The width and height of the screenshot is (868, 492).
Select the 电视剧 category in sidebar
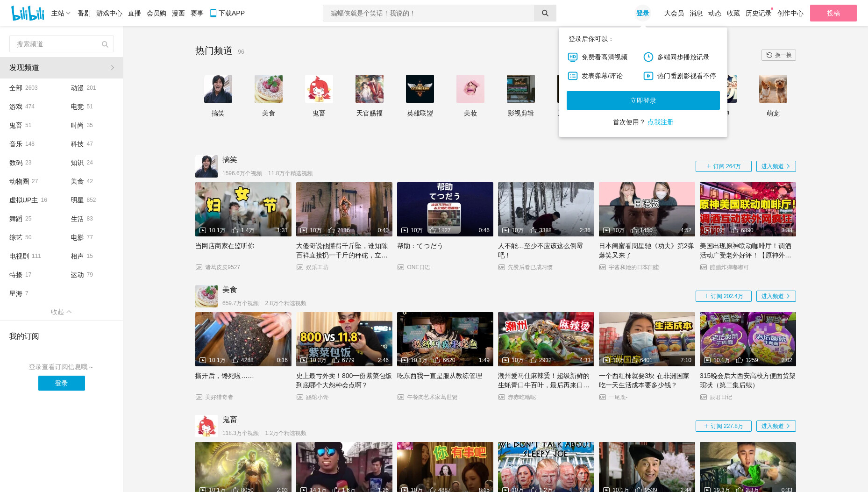pos(25,256)
